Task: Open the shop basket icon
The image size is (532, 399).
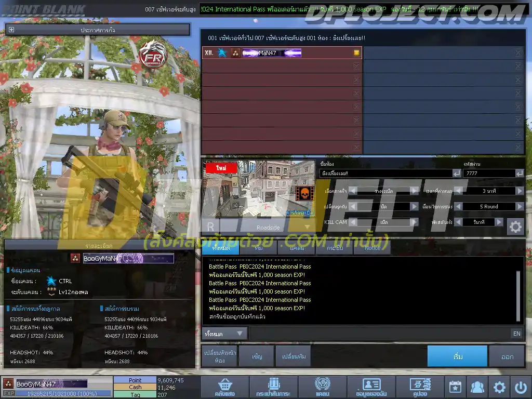Action: (224, 387)
